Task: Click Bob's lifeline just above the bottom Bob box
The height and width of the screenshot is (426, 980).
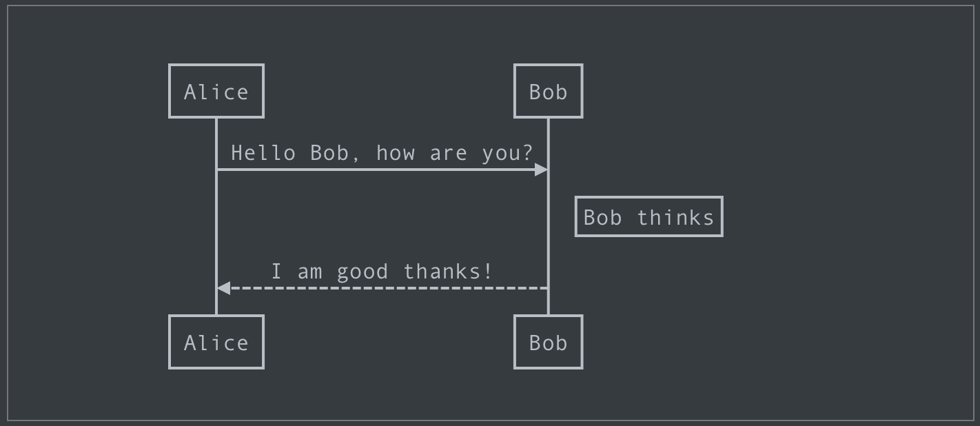Action: point(549,305)
